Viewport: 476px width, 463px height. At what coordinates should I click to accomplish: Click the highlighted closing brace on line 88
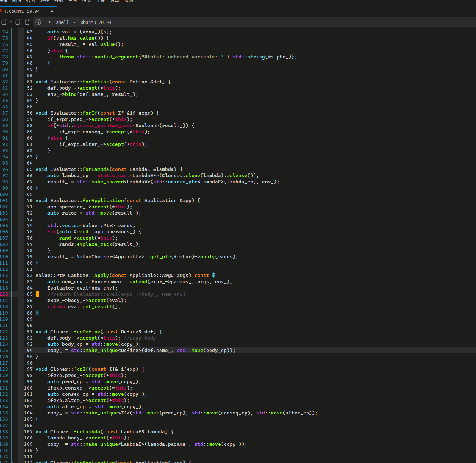point(37,313)
